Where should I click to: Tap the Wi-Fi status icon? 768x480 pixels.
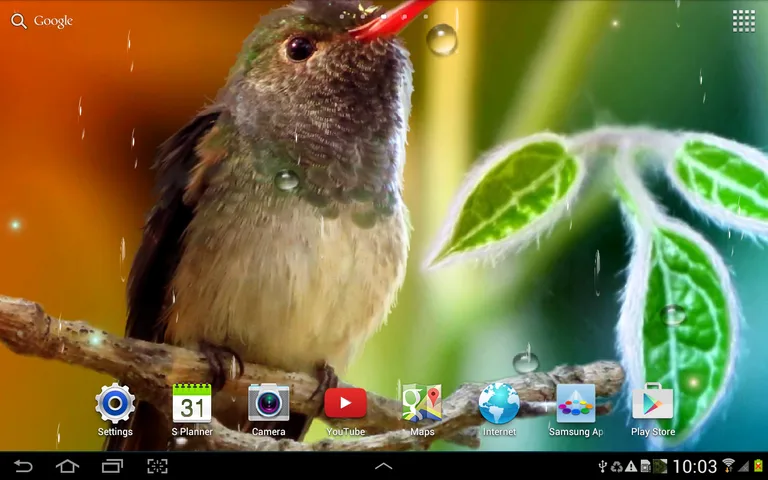pos(729,466)
